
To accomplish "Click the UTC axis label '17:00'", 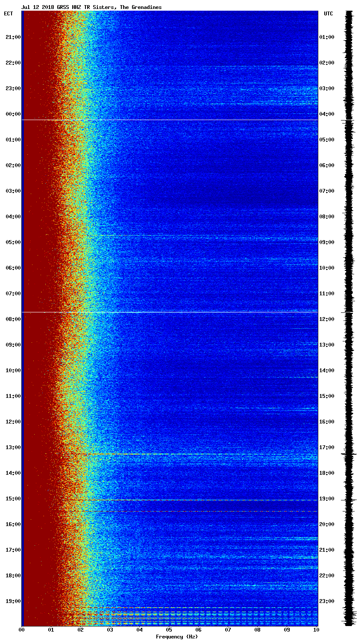I will click(327, 447).
